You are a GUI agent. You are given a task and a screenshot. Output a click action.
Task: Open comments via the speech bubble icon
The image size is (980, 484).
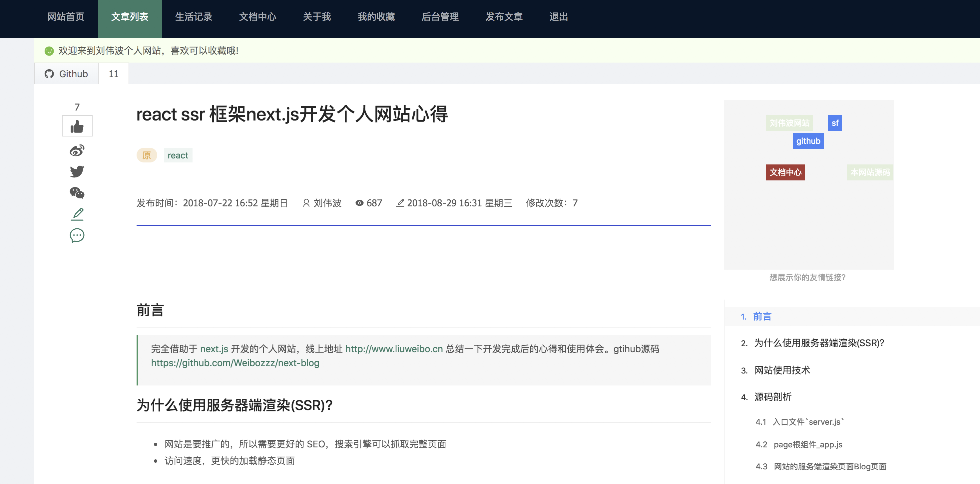(x=77, y=235)
